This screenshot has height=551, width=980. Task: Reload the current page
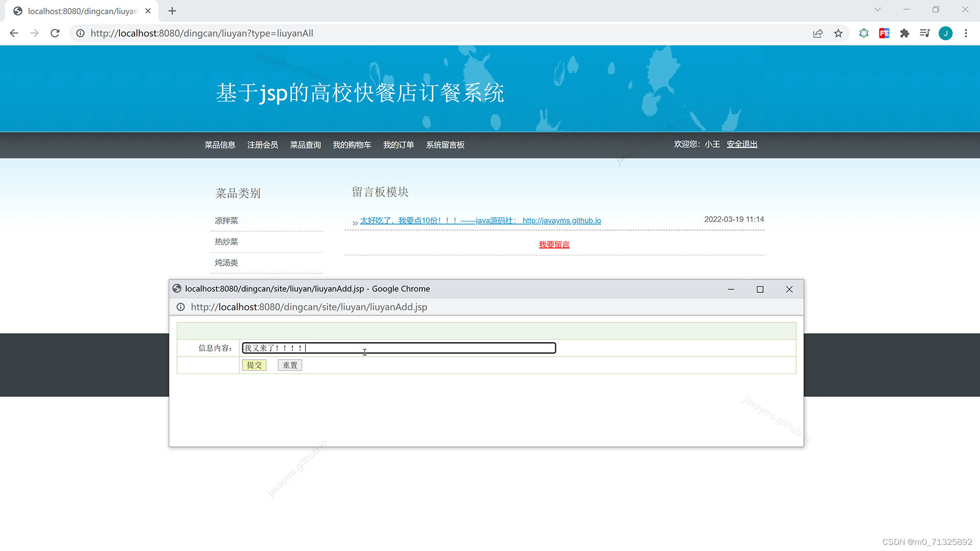[55, 33]
